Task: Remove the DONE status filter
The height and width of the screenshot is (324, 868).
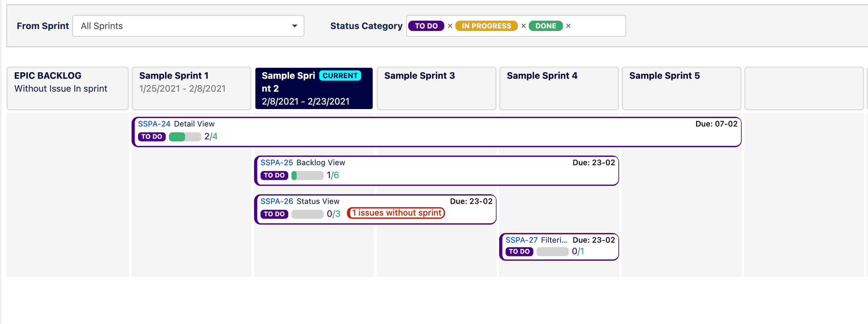Action: (x=568, y=26)
